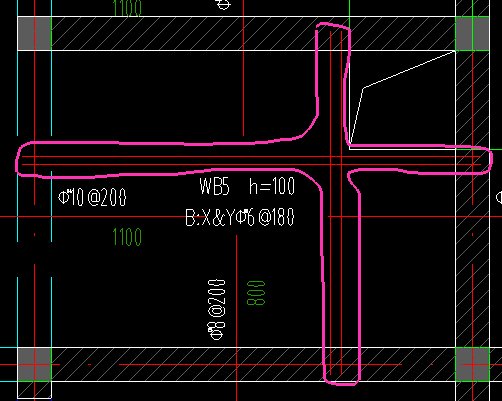Select the green 800 dimension text
502x401 pixels.
point(256,293)
